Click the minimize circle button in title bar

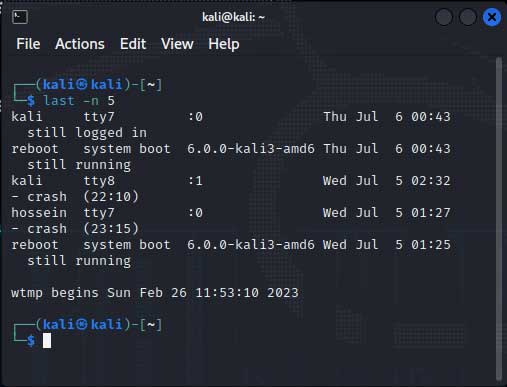tap(444, 17)
